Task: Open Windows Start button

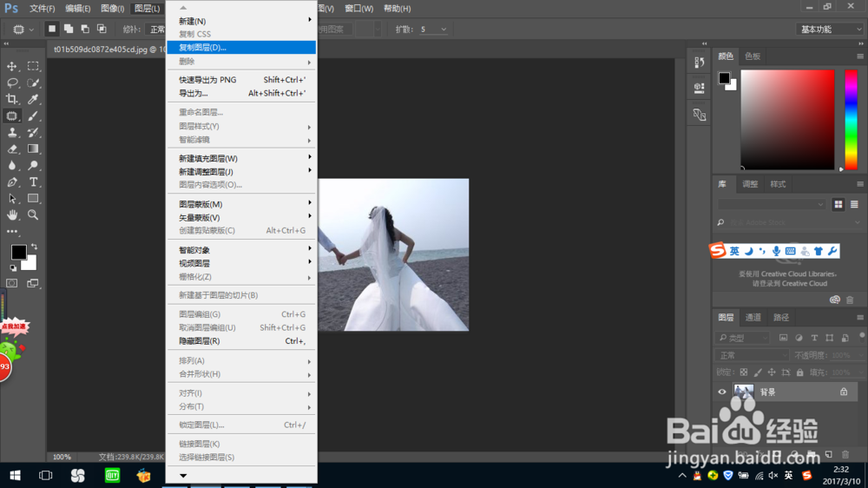Action: 15,475
